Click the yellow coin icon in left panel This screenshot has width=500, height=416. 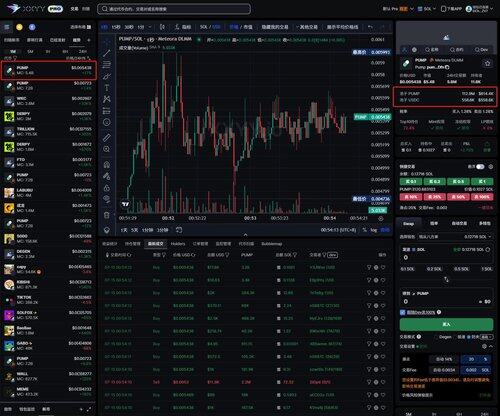click(x=19, y=27)
